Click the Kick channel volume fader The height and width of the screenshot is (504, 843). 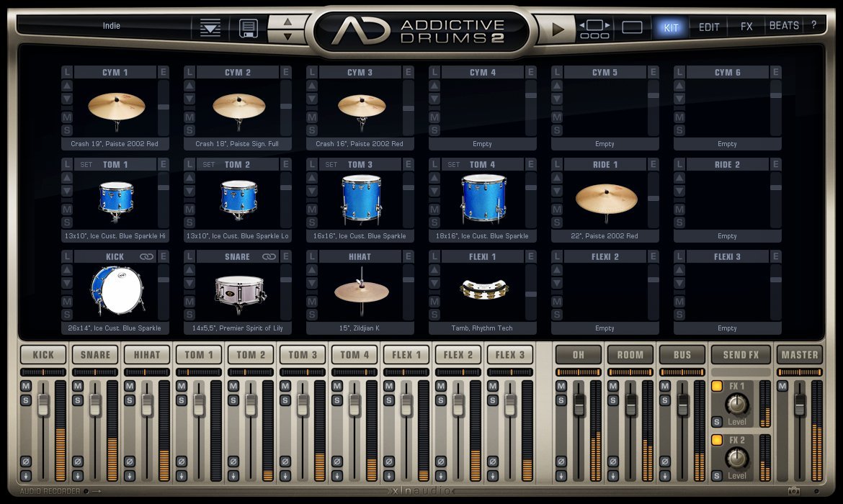tap(43, 405)
